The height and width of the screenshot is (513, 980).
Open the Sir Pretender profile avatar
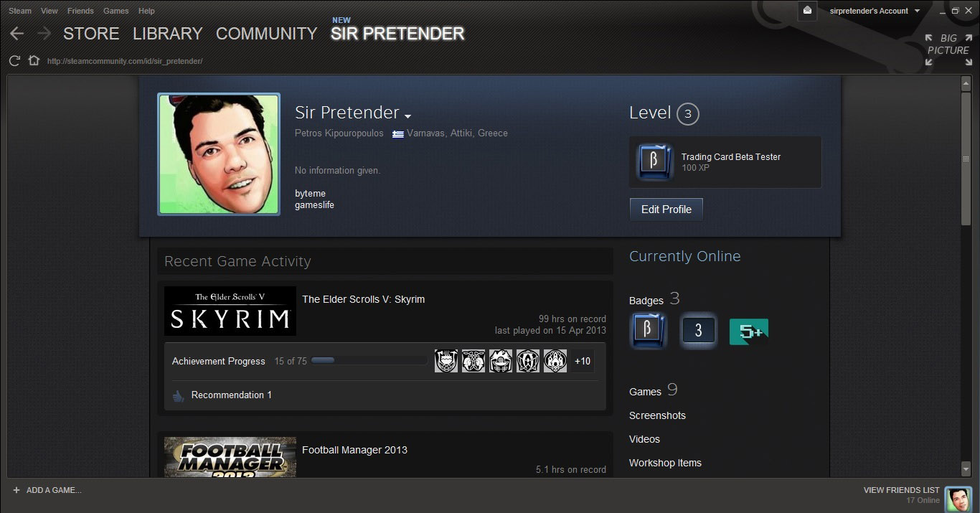pyautogui.click(x=219, y=154)
